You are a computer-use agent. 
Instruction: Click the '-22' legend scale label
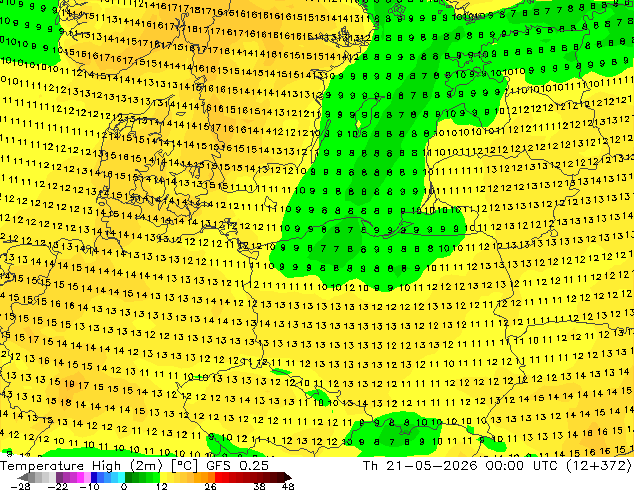[x=58, y=486]
